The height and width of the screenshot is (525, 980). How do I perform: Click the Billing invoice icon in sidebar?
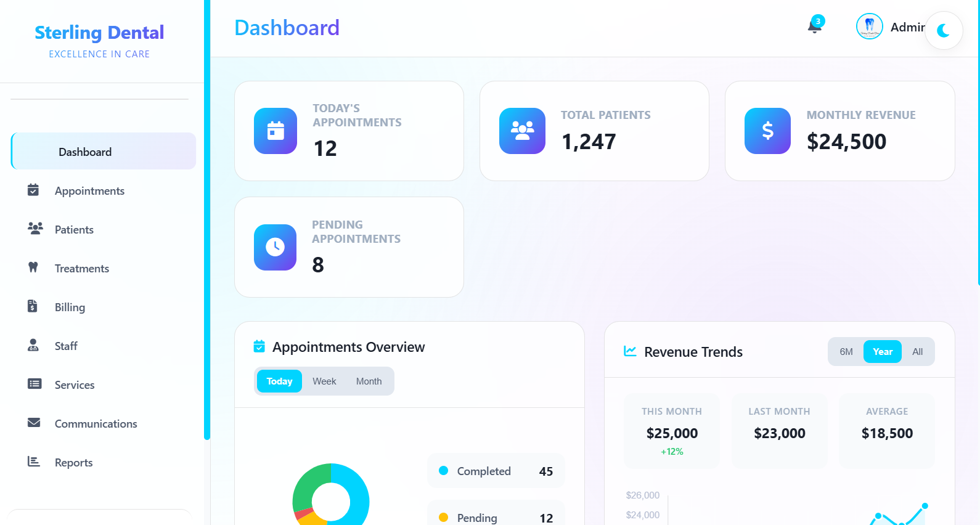coord(33,306)
